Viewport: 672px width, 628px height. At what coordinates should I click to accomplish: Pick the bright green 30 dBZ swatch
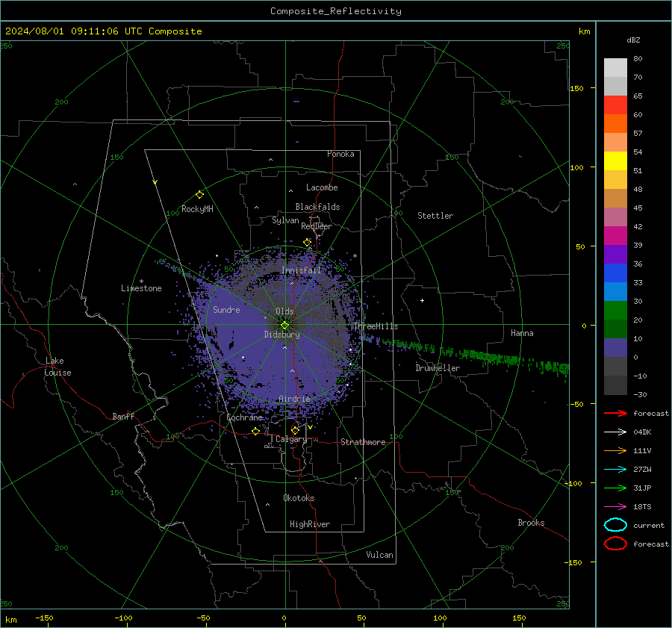pos(615,310)
